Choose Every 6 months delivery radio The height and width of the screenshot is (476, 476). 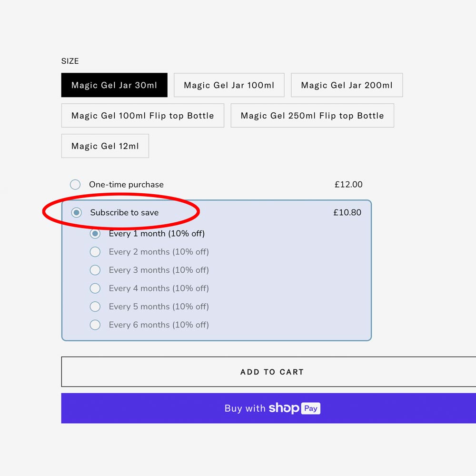pos(95,325)
